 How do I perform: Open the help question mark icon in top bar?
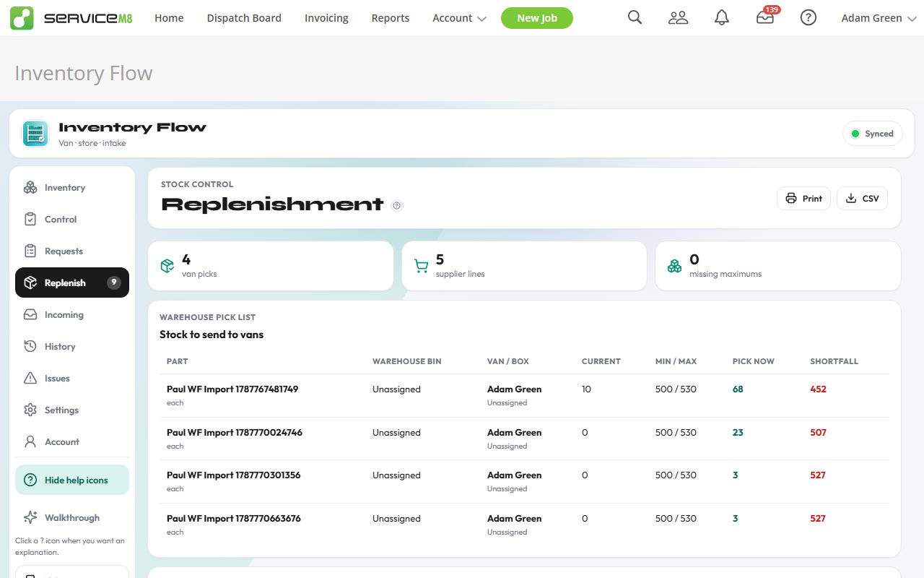pyautogui.click(x=808, y=18)
